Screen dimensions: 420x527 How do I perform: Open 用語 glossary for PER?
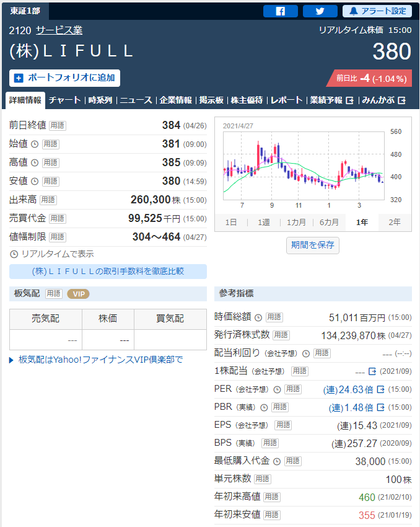coord(293,389)
